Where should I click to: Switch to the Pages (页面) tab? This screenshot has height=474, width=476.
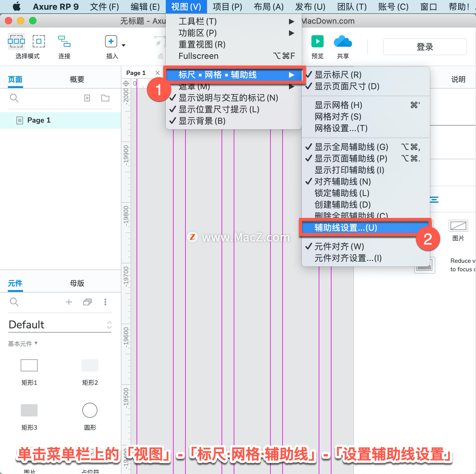(15, 80)
